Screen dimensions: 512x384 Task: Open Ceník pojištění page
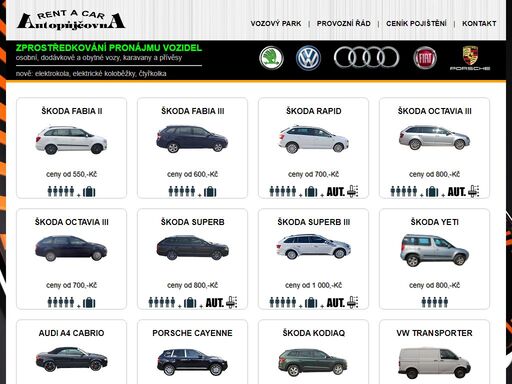coord(416,24)
